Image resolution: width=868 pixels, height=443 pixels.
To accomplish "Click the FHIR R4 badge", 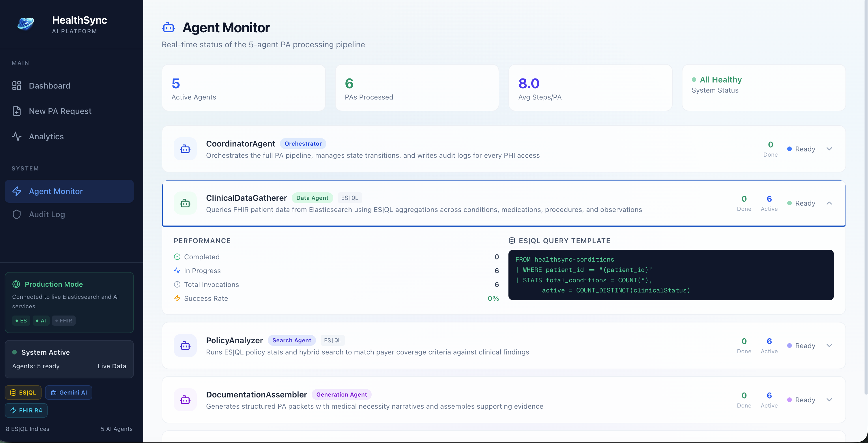I will (x=26, y=410).
